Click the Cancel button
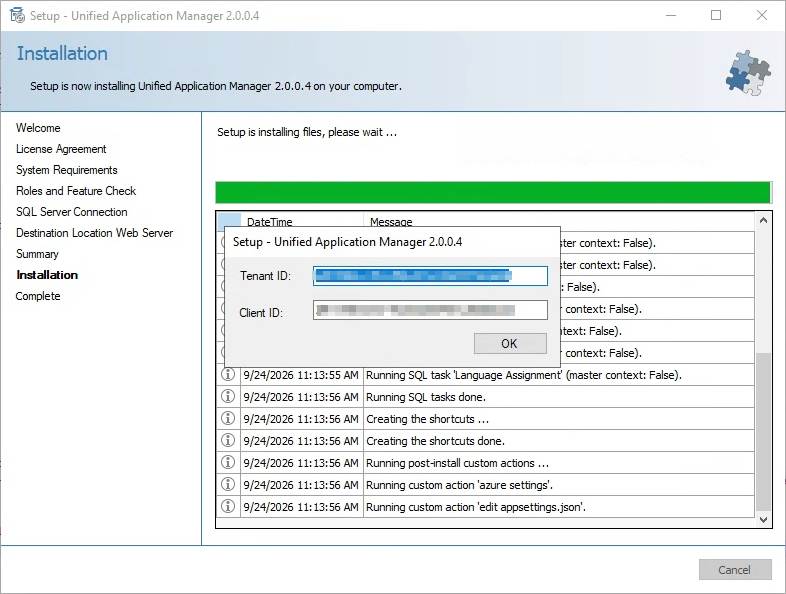 (735, 570)
